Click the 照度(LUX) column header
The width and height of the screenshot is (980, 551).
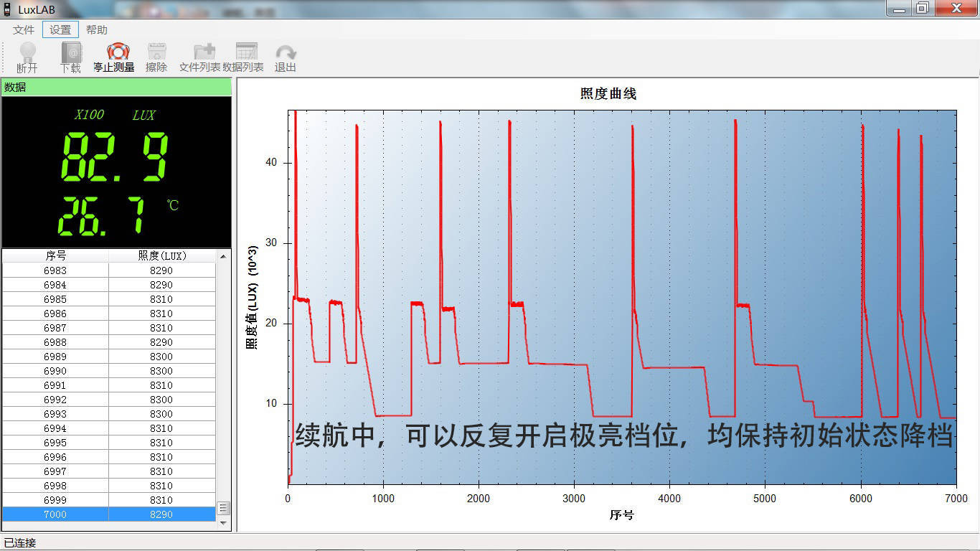pos(161,255)
